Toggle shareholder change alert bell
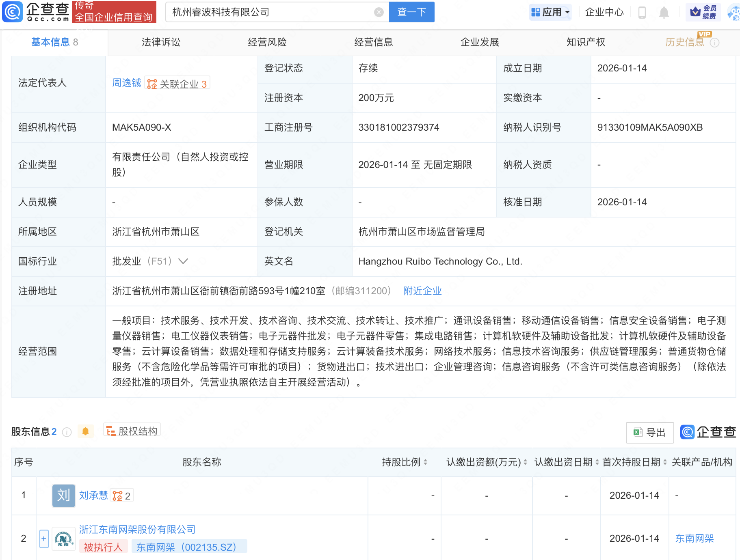Image resolution: width=740 pixels, height=560 pixels. pyautogui.click(x=85, y=431)
